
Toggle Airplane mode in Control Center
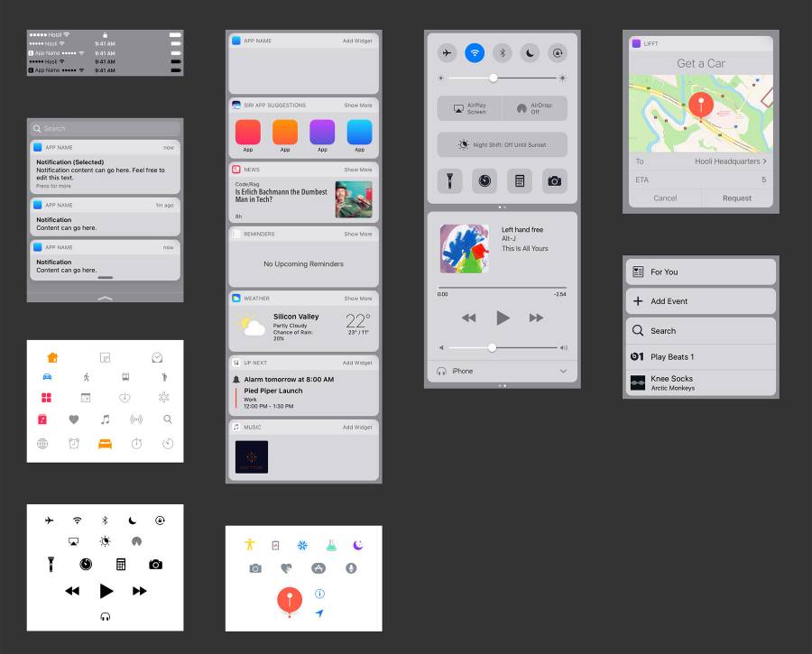click(x=448, y=53)
